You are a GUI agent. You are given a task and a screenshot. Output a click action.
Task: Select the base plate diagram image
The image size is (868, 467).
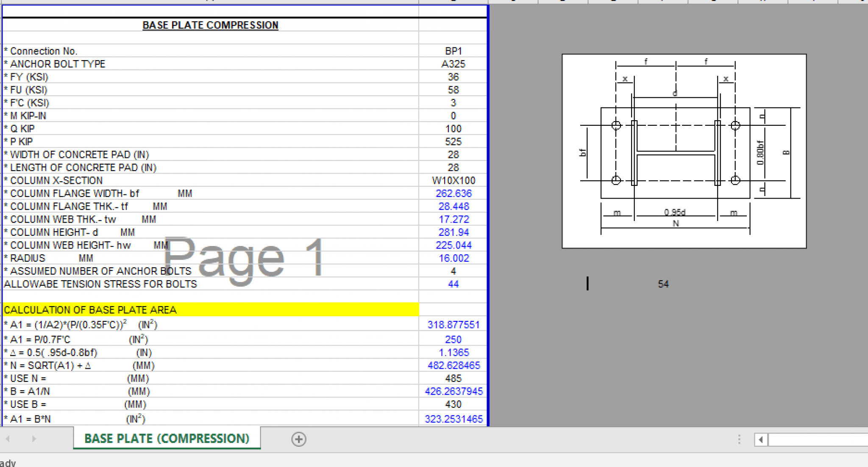[684, 151]
